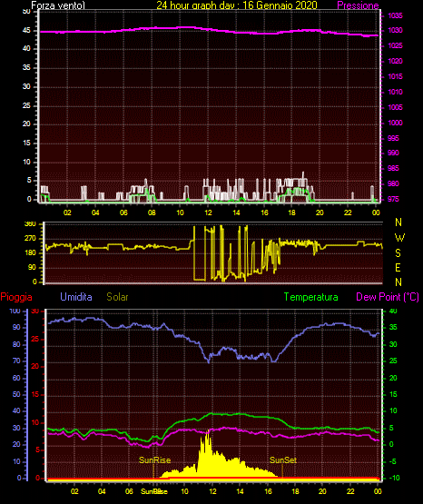
Task: Click pressure axis value 995
Action: point(393,138)
